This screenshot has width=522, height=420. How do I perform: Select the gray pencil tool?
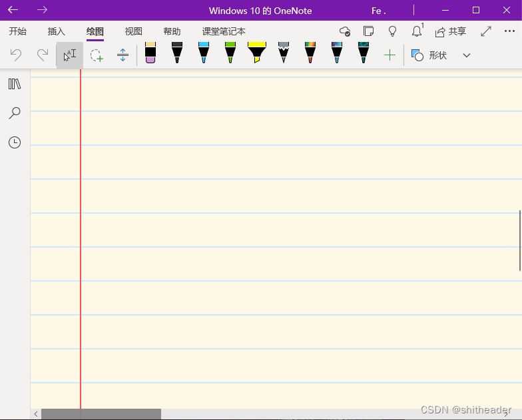[x=284, y=53]
